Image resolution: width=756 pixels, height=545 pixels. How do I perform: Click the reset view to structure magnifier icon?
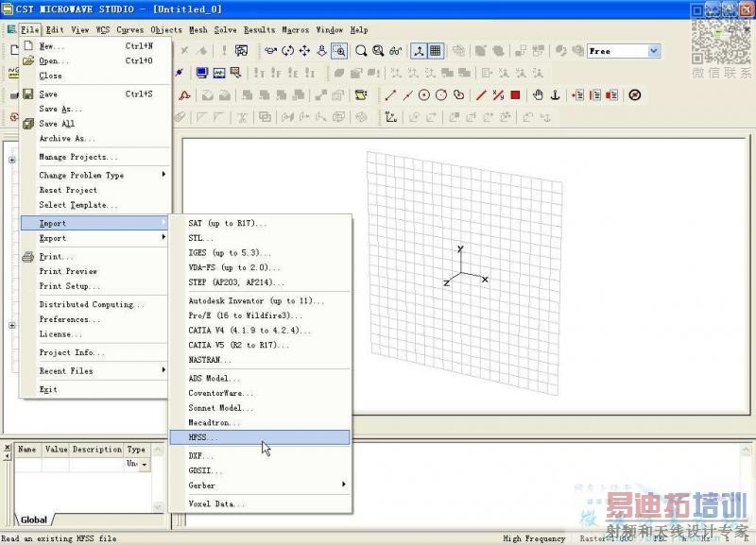click(379, 51)
